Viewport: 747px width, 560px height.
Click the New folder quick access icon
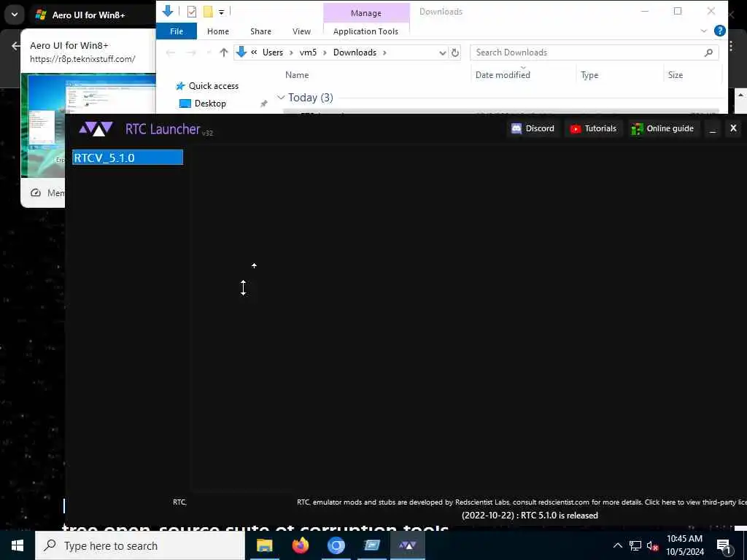point(208,12)
